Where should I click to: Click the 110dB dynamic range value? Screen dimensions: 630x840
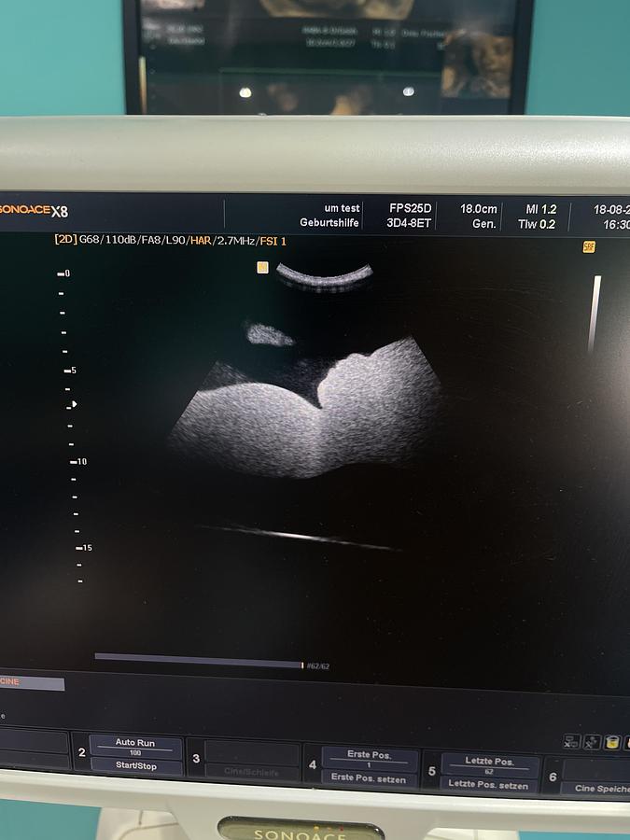tap(120, 240)
